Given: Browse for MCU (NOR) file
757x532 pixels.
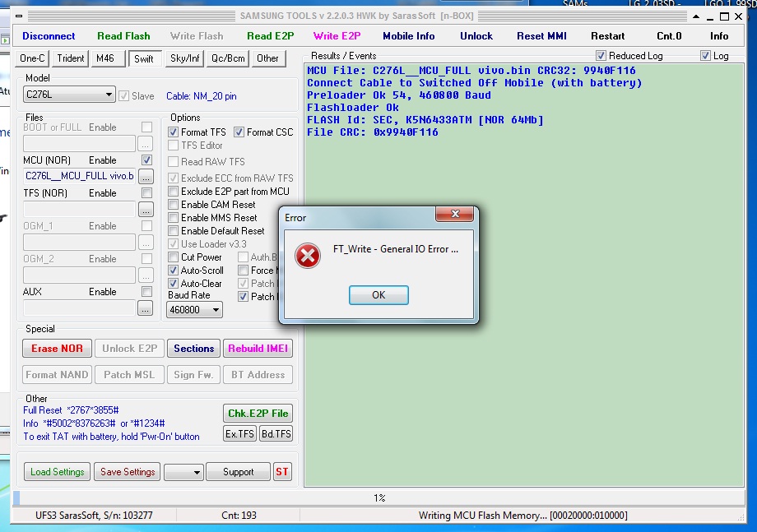Looking at the screenshot, I should point(146,177).
